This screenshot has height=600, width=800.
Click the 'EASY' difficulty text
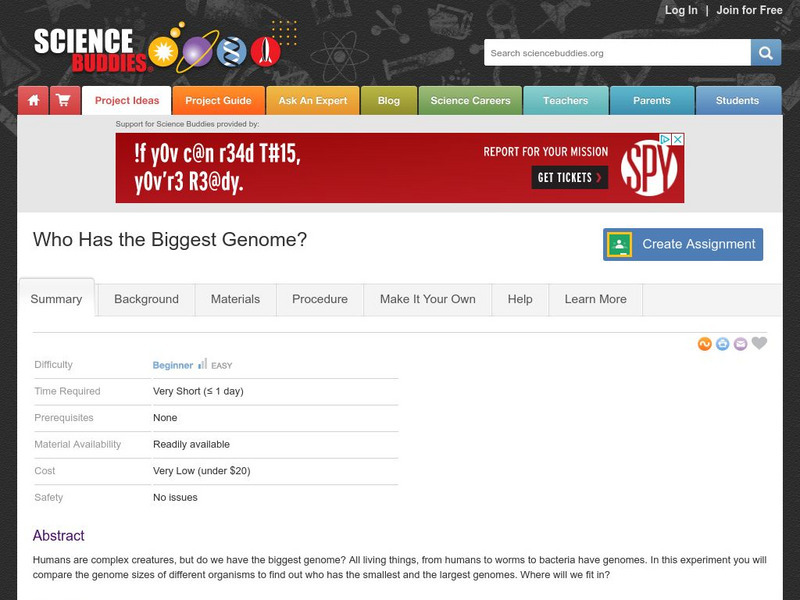point(221,366)
